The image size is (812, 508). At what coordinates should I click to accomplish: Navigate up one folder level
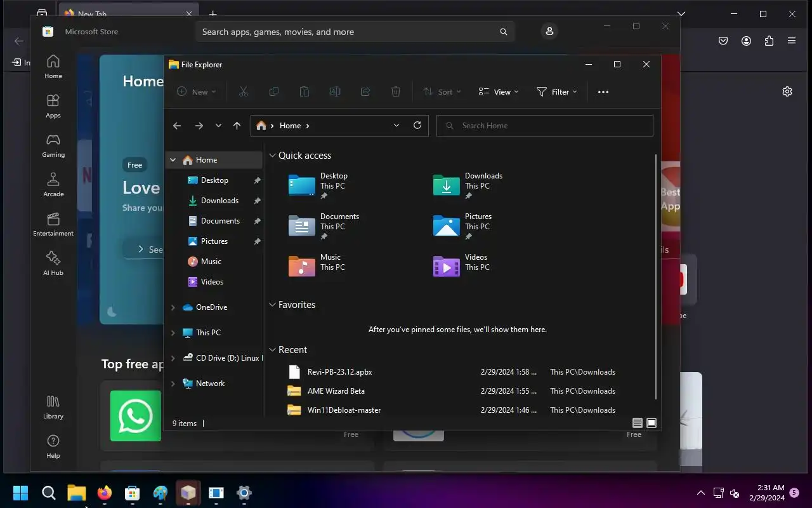tap(237, 126)
